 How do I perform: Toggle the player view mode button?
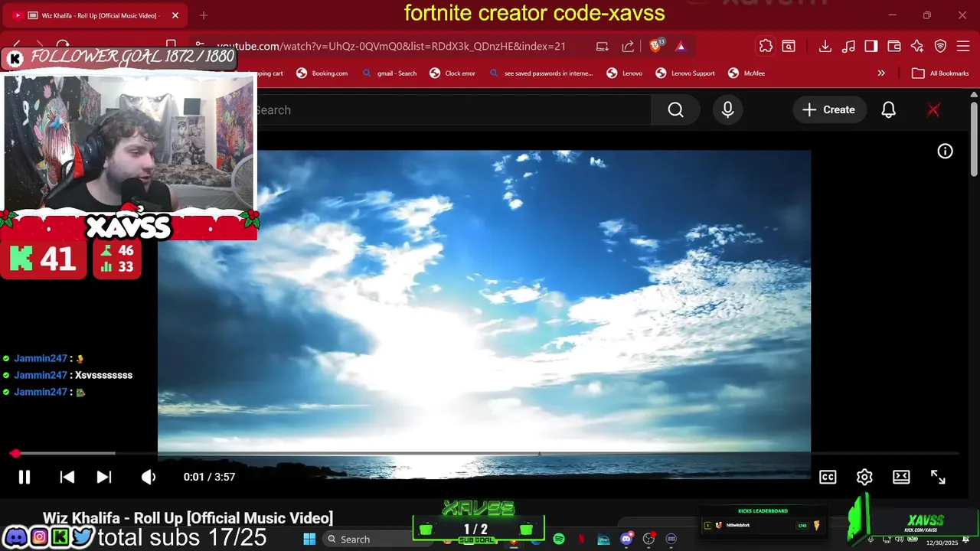(901, 477)
